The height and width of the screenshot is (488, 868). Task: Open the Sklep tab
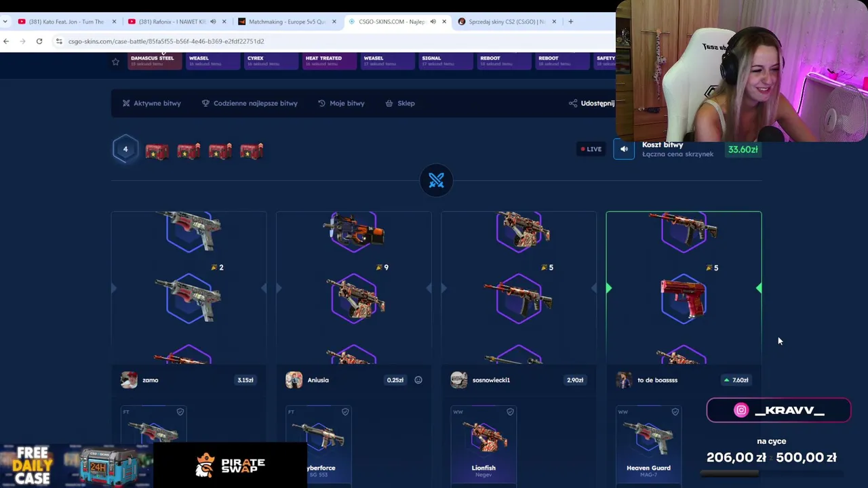[400, 103]
